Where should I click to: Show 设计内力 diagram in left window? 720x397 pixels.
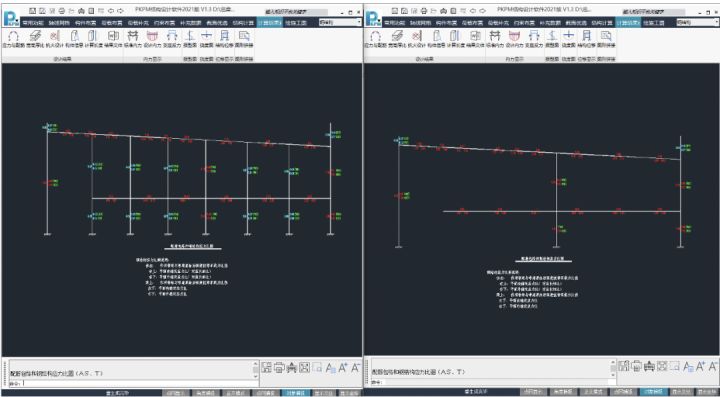click(x=152, y=39)
